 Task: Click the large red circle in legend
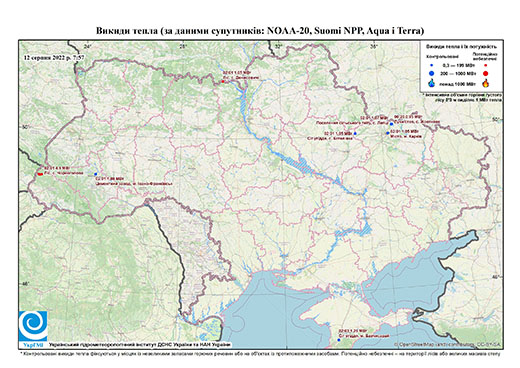click(485, 73)
